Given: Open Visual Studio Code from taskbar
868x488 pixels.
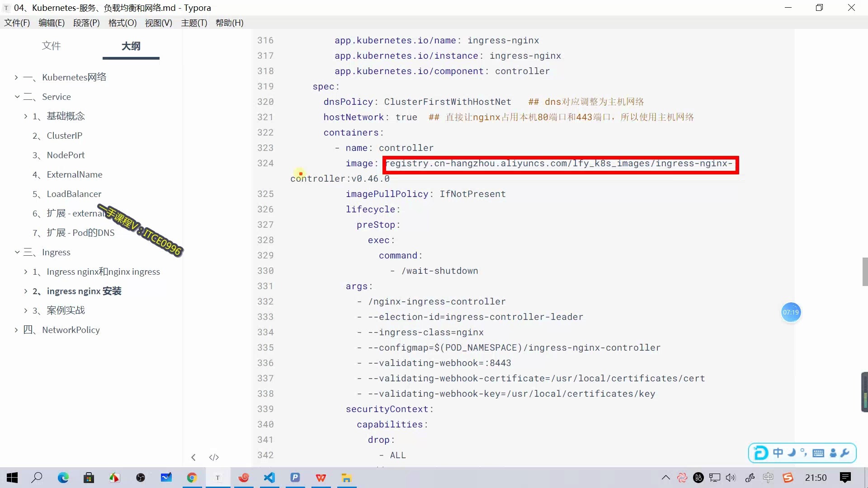Looking at the screenshot, I should (x=269, y=478).
